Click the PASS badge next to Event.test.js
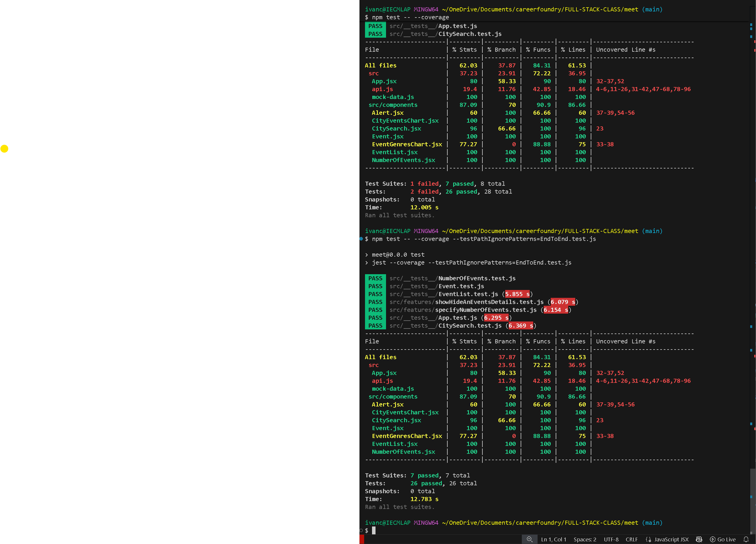 point(375,286)
